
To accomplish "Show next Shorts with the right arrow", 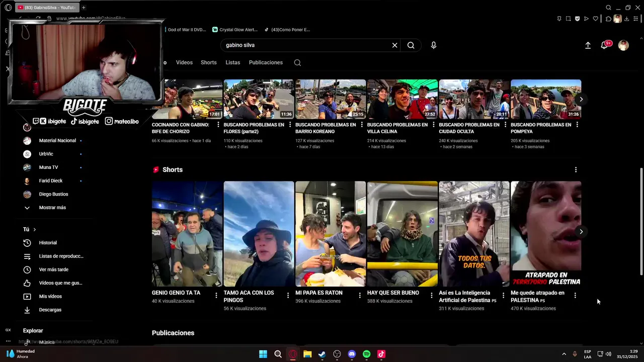I will 581,232.
